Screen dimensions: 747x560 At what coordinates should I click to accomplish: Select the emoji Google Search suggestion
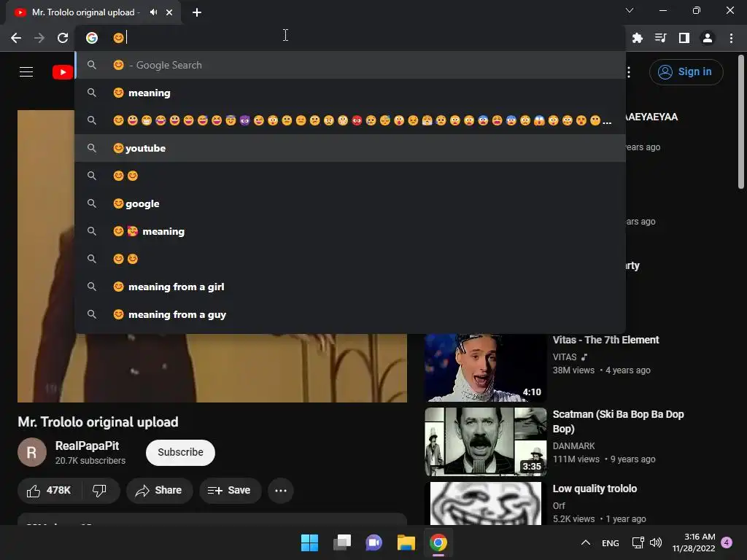point(349,65)
